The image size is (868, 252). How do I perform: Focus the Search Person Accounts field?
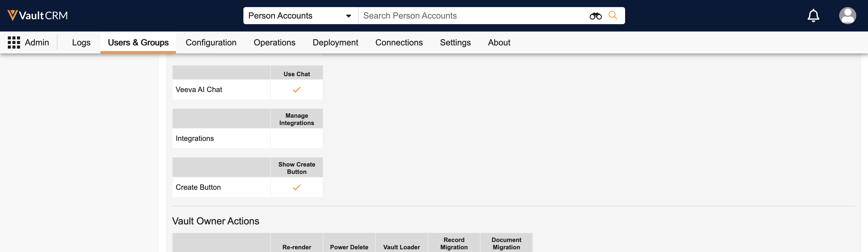pos(472,16)
